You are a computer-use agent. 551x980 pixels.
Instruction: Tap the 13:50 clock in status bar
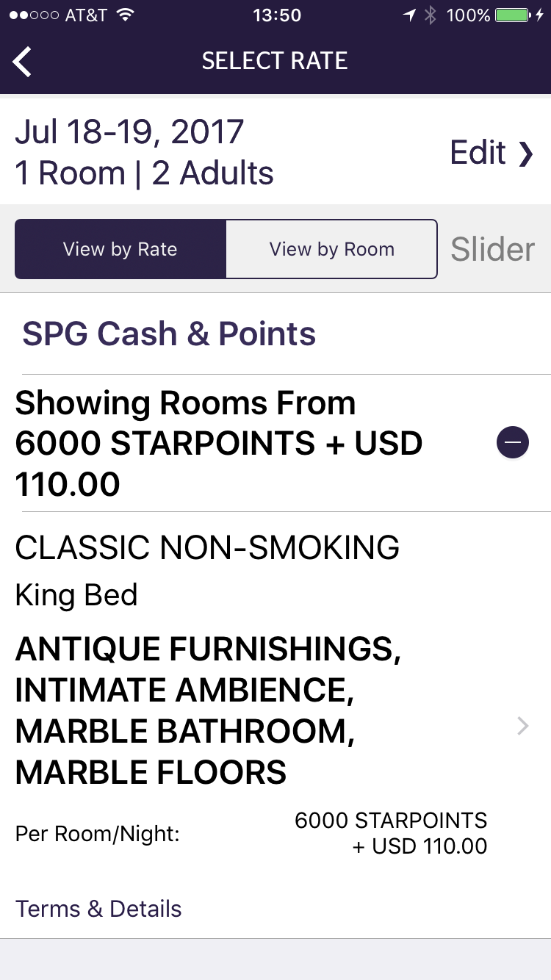(276, 15)
